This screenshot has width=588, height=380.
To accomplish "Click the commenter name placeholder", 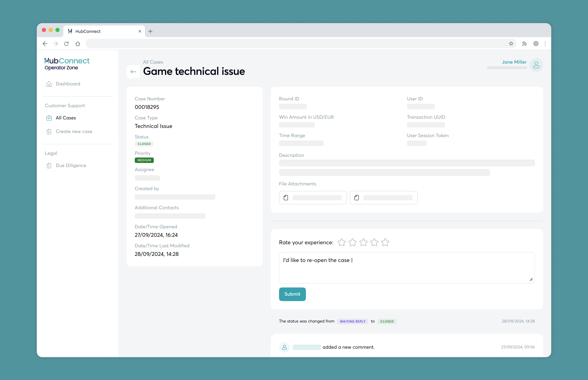I will (307, 347).
